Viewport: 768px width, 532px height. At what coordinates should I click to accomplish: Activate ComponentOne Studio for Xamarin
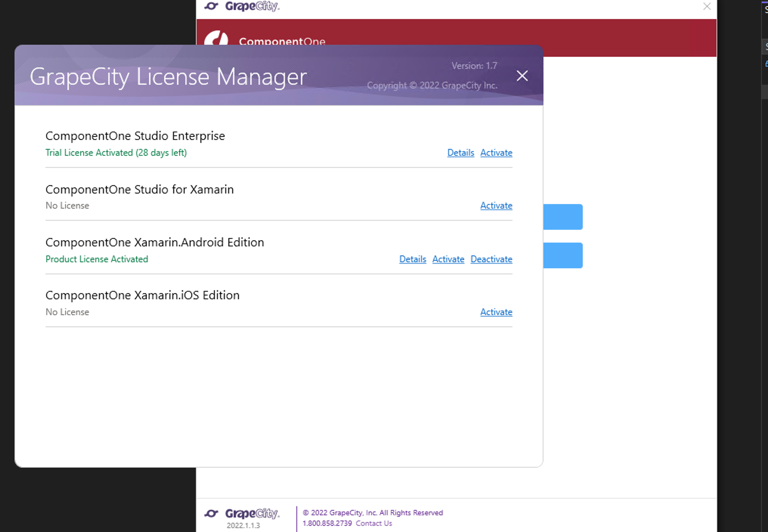(x=496, y=206)
